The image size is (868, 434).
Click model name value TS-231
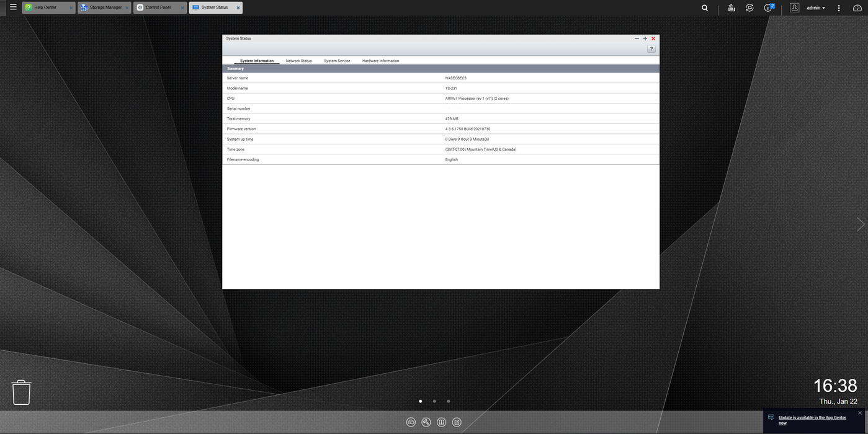(x=451, y=88)
